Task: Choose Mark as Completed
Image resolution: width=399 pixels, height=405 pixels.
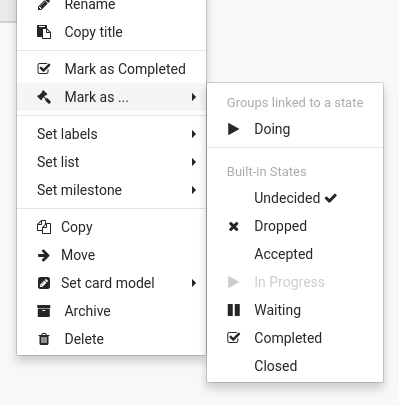Action: pos(111,69)
